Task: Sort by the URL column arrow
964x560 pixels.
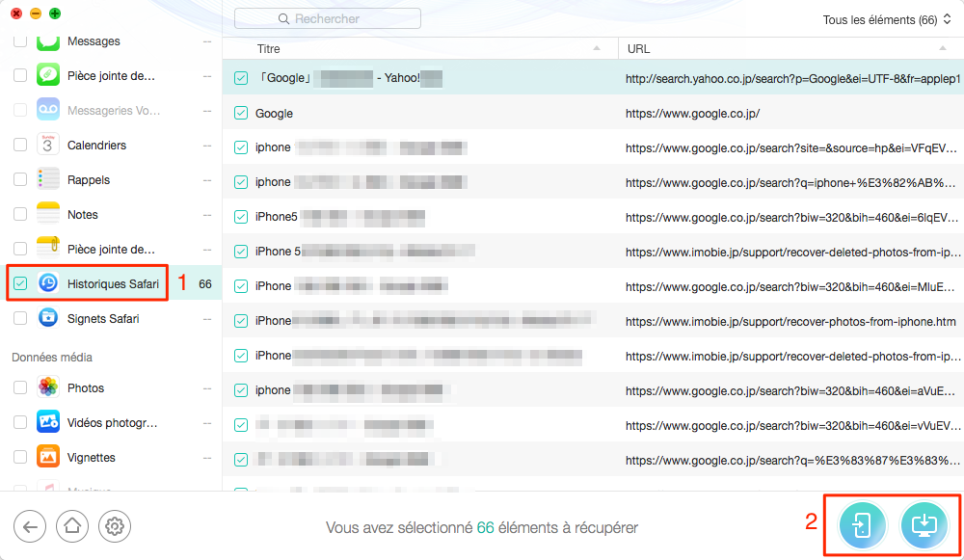Action: (x=943, y=48)
